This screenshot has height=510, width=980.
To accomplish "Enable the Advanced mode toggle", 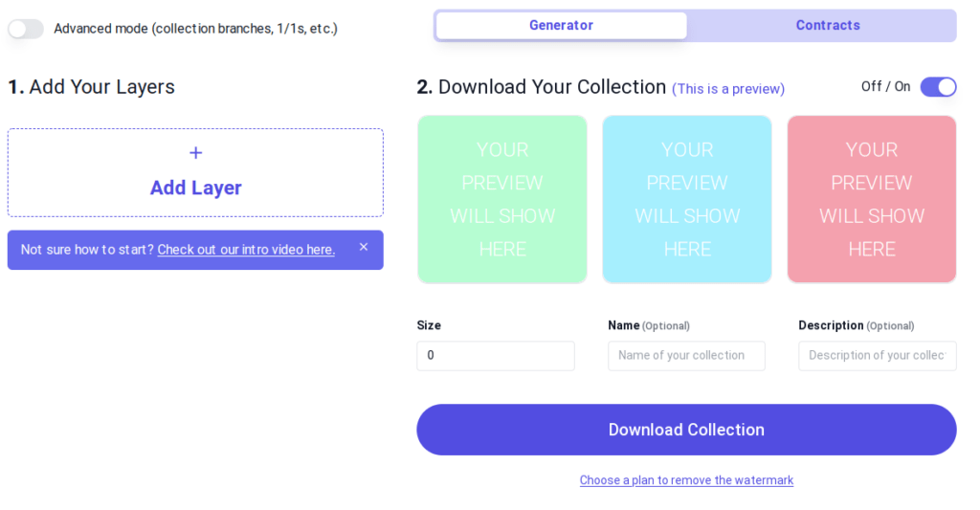I will [26, 29].
